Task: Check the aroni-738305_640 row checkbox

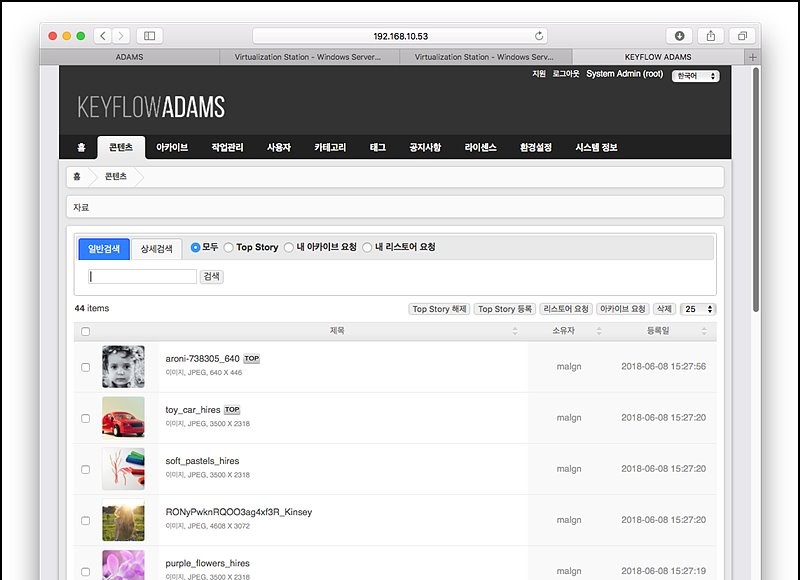Action: (x=86, y=367)
